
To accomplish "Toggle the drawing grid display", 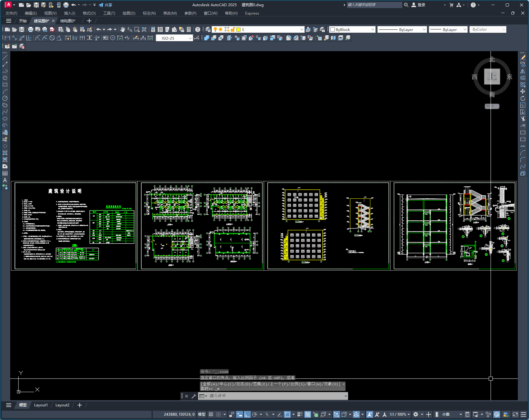I will (211, 414).
